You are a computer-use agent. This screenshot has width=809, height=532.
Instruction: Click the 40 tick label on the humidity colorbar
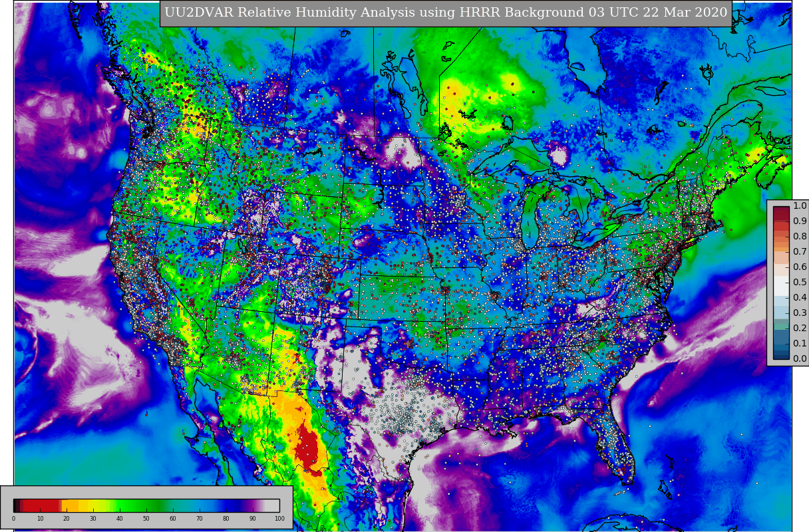pos(120,519)
